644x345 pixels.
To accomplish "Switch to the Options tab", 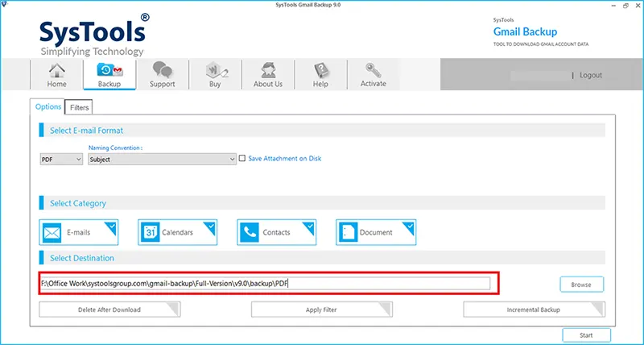I will click(48, 107).
